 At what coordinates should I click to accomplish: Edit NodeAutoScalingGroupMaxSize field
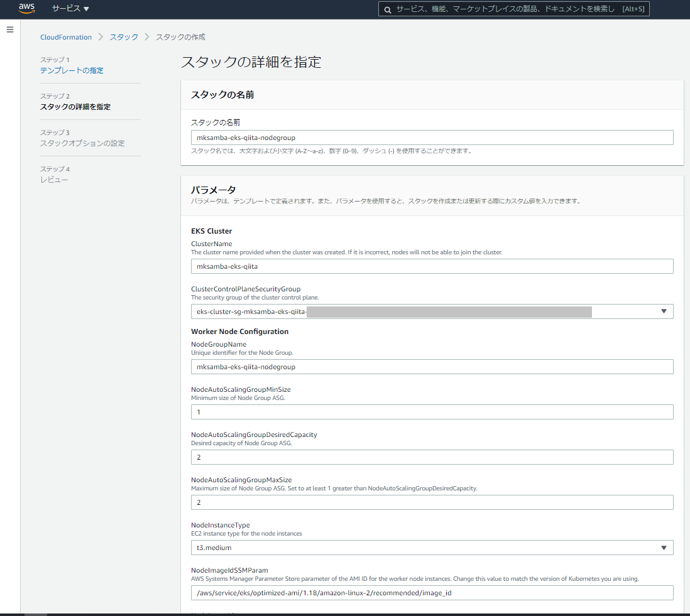432,502
